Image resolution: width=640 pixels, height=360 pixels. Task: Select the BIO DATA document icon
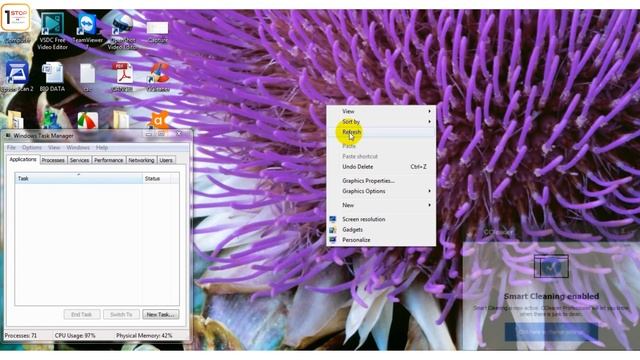[x=52, y=77]
